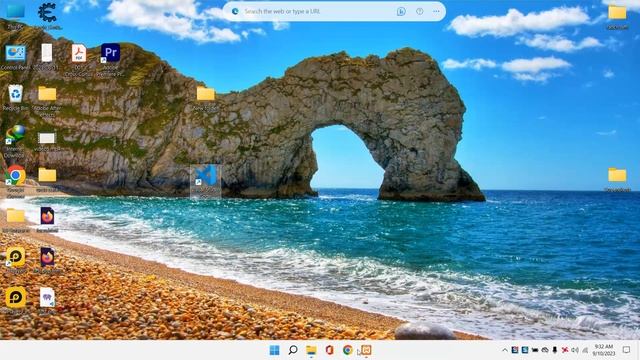This screenshot has width=640, height=360.
Task: Open the orange app icon on the taskbar
Action: coord(366,350)
